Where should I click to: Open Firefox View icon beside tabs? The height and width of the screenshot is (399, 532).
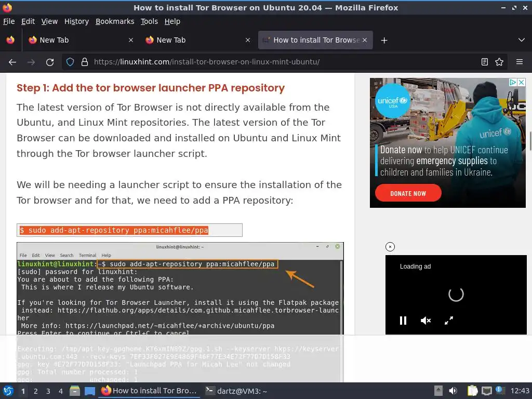click(x=10, y=40)
